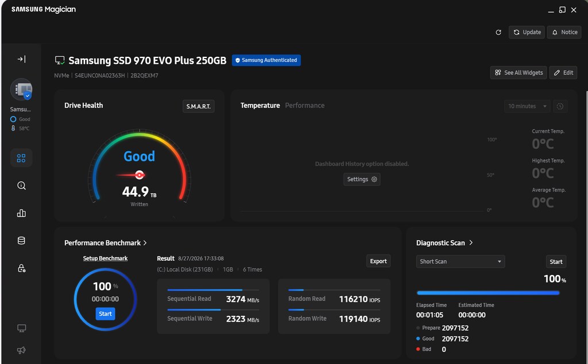588x364 pixels.
Task: Open the lock with gear security icon
Action: (x=21, y=268)
